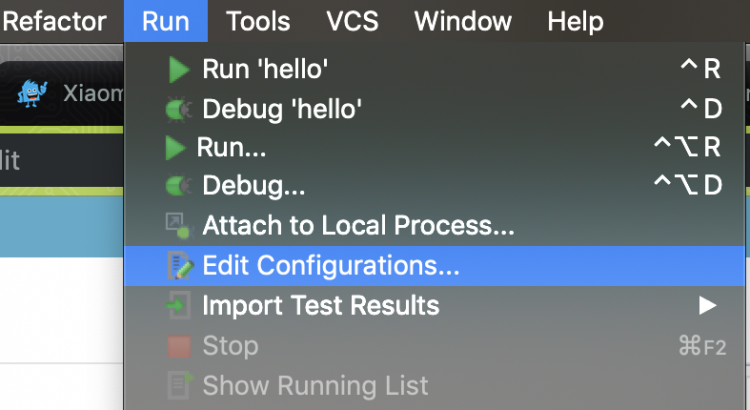This screenshot has width=750, height=410.
Task: Open the Refactor menu
Action: pos(55,20)
